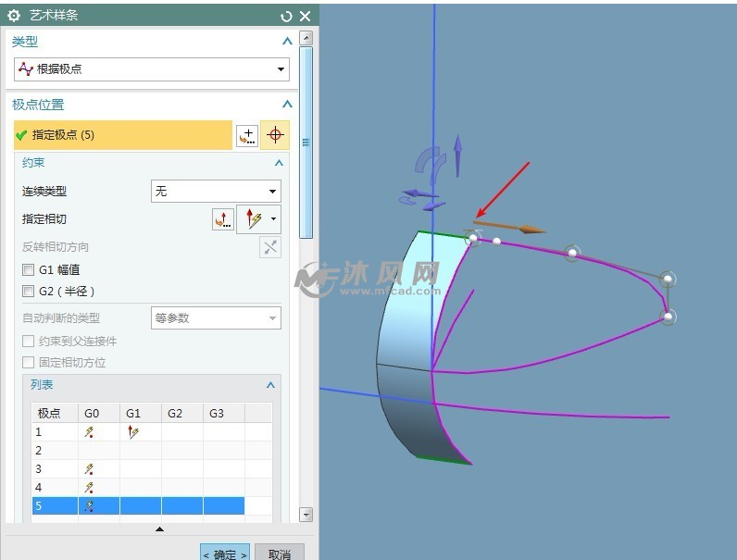Image resolution: width=737 pixels, height=560 pixels.
Task: Click the G0 column header
Action: pyautogui.click(x=99, y=413)
